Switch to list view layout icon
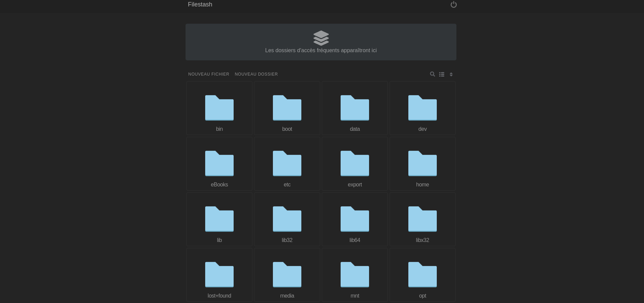This screenshot has width=644, height=303. (442, 74)
